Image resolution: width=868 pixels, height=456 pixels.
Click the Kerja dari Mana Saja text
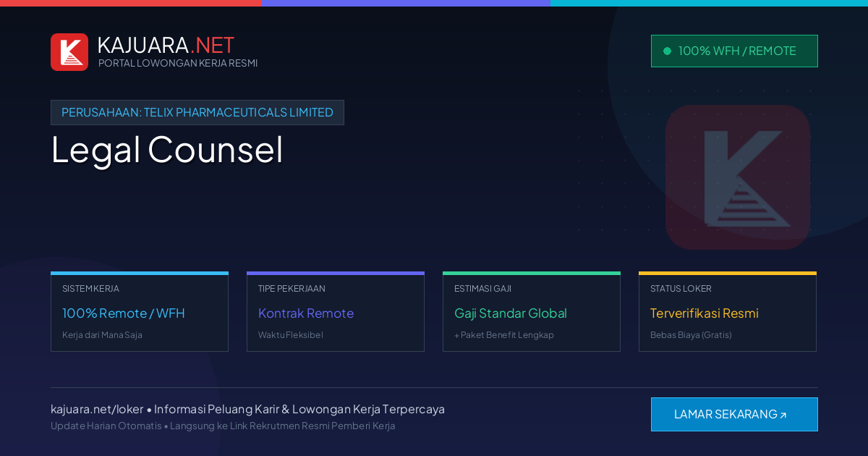tap(102, 335)
